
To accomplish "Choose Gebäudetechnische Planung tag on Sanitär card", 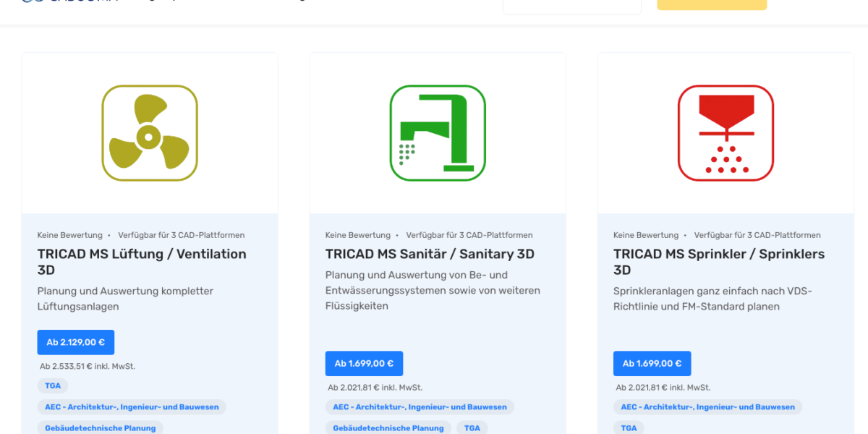I will tap(388, 427).
